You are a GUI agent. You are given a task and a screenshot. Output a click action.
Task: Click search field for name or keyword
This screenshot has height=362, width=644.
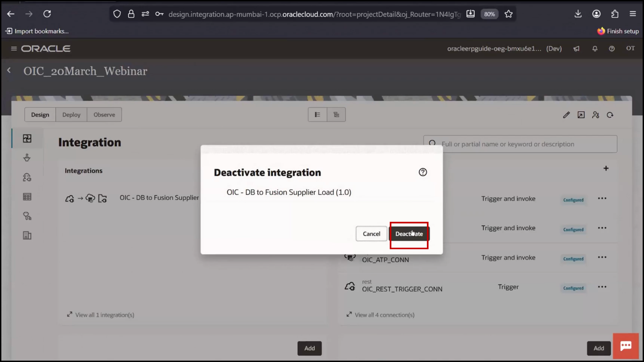pyautogui.click(x=520, y=144)
